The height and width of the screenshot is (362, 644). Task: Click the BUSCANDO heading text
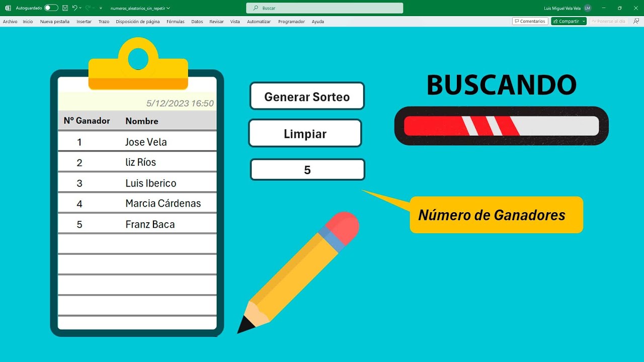point(501,85)
